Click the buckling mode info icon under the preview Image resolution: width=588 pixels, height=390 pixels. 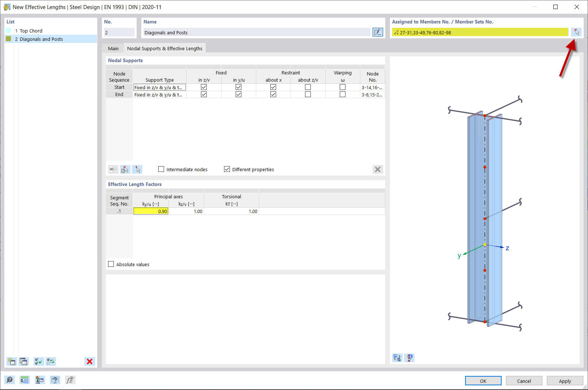tap(409, 358)
